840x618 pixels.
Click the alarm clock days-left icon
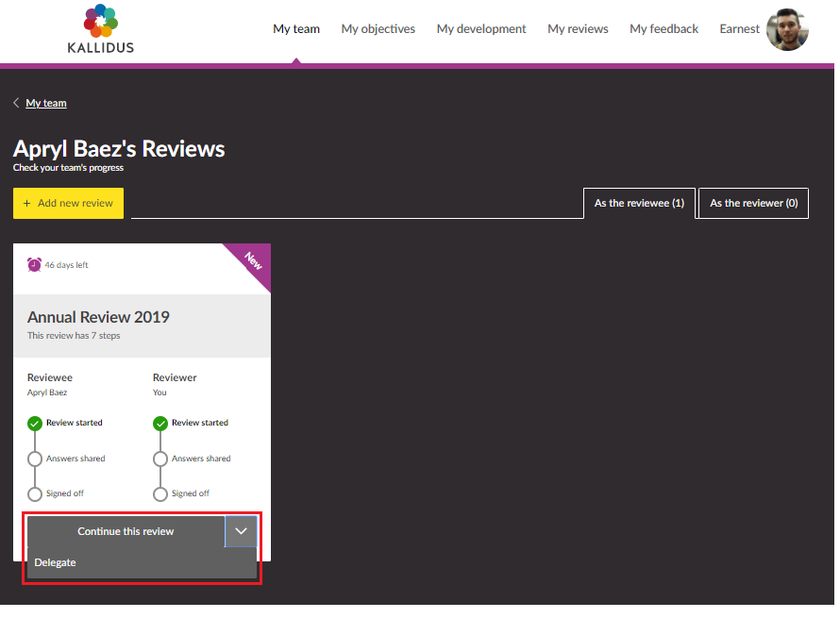pos(35,265)
